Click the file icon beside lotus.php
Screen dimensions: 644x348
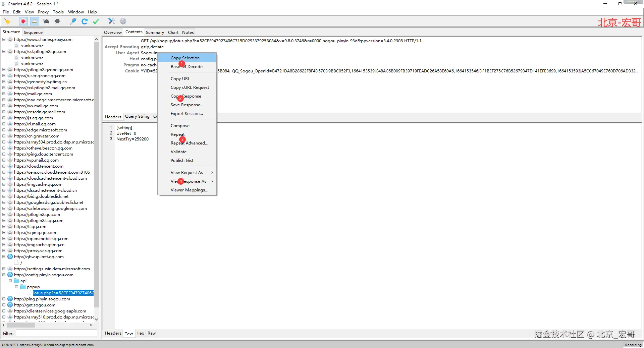[x=29, y=293]
